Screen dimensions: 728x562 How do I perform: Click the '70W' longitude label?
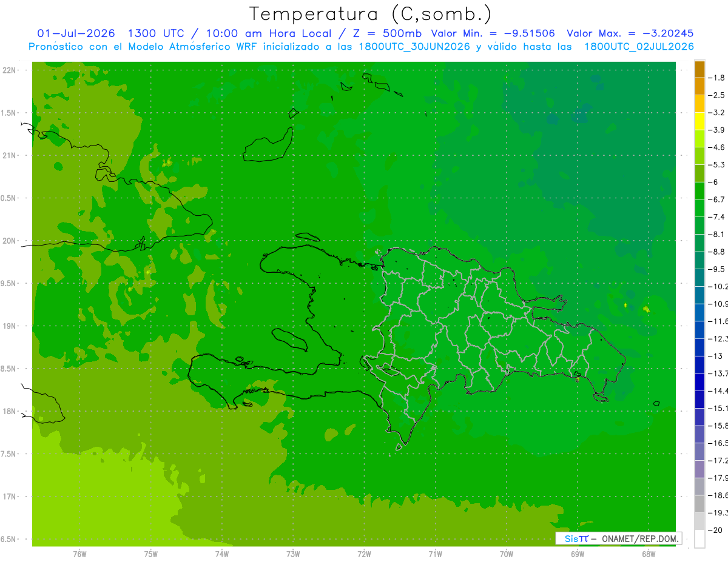506,554
